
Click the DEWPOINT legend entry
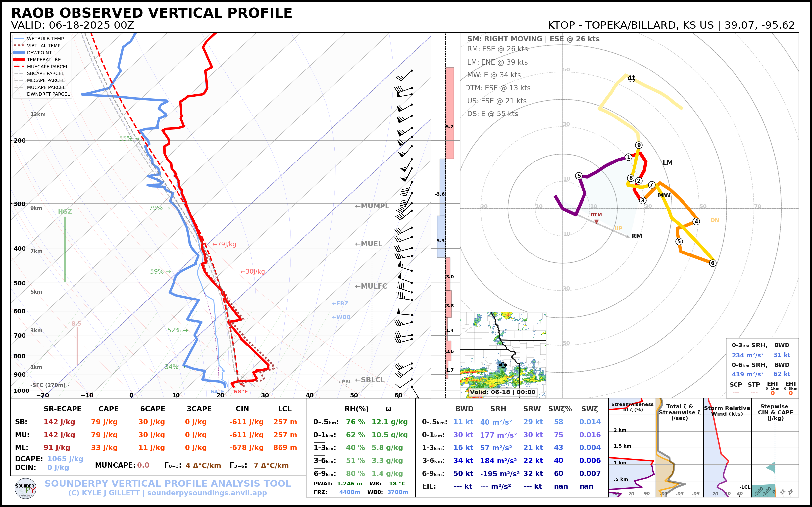point(39,53)
